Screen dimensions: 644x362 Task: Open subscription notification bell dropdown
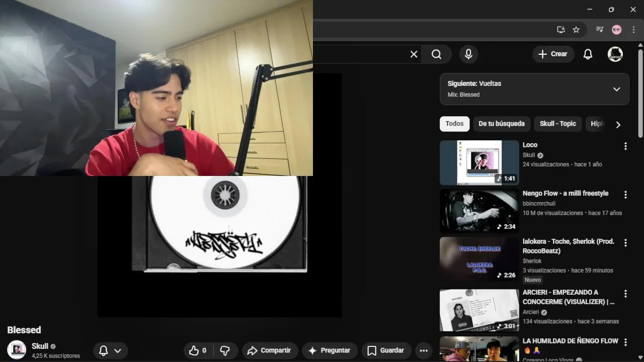click(x=110, y=350)
